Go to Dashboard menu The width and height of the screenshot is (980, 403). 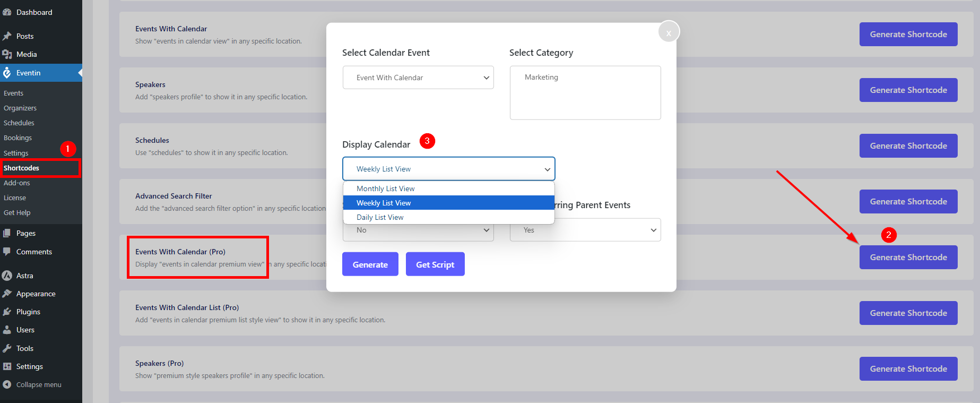coord(34,12)
